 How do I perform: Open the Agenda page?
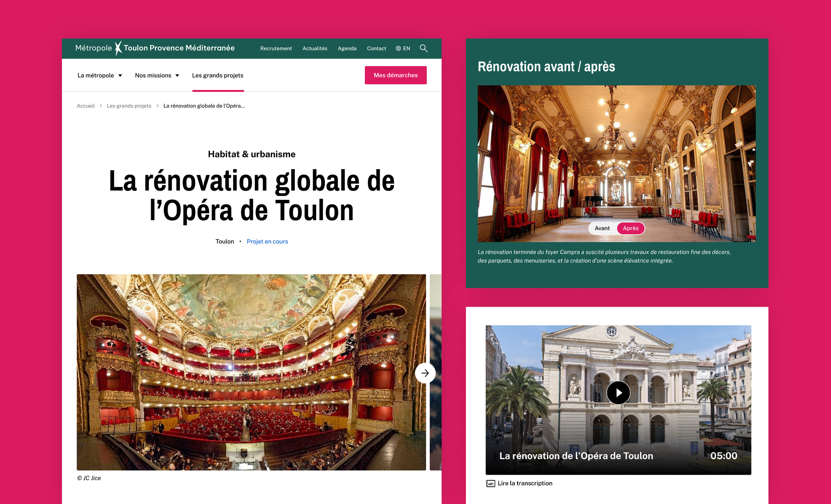point(347,49)
